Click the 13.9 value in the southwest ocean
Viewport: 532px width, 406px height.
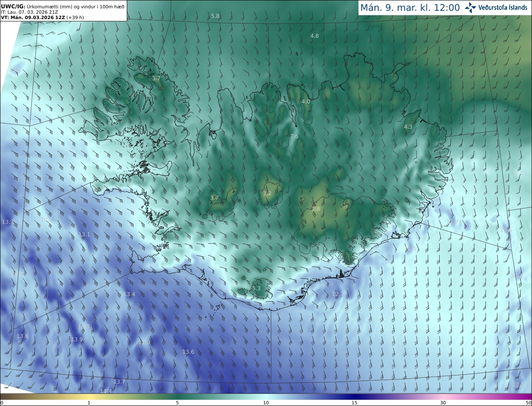click(77, 340)
